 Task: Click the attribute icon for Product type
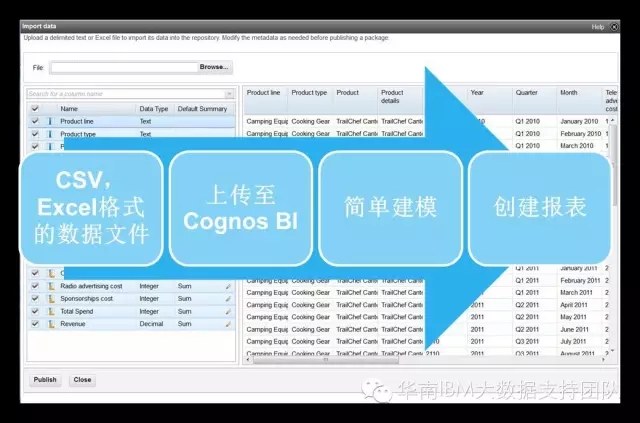tap(50, 134)
